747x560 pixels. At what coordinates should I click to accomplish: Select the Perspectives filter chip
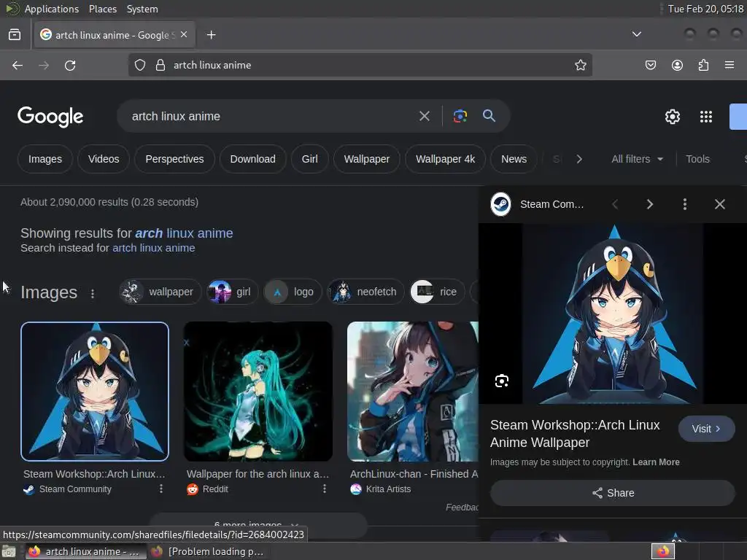point(174,159)
